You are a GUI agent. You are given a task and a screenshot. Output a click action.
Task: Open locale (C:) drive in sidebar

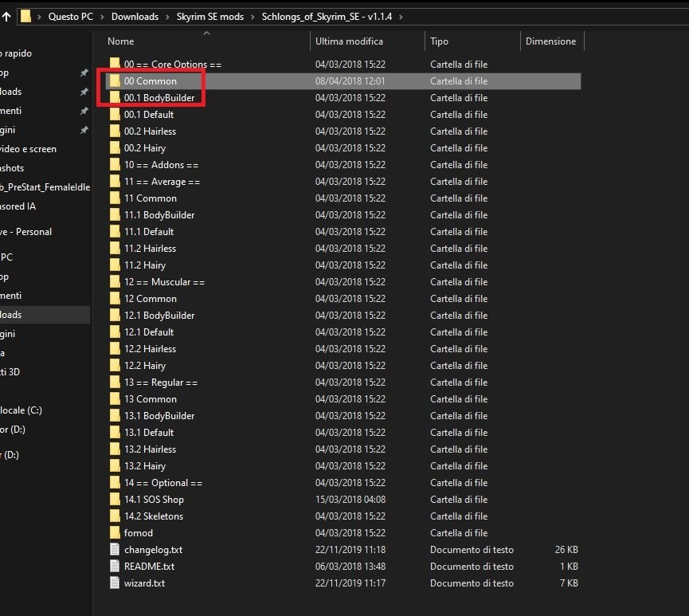pos(21,410)
